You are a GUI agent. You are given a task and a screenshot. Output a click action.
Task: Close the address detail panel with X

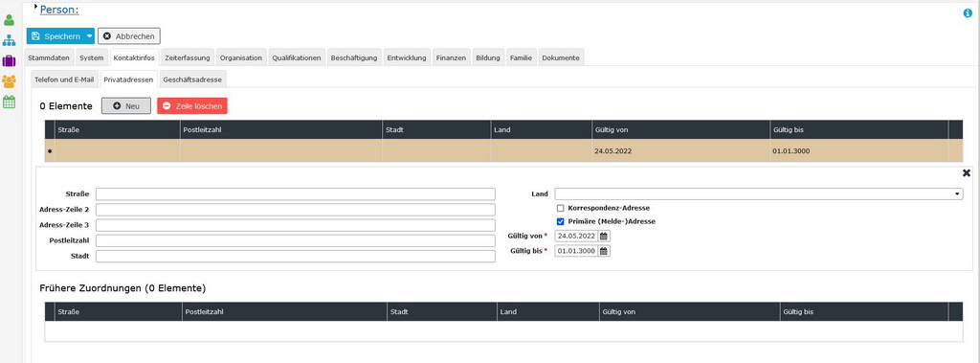(x=967, y=173)
